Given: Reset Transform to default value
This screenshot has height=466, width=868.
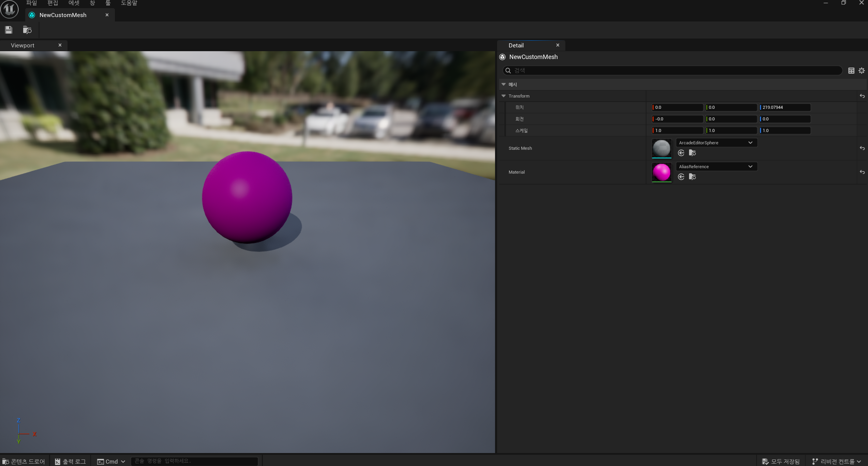Looking at the screenshot, I should pos(862,96).
